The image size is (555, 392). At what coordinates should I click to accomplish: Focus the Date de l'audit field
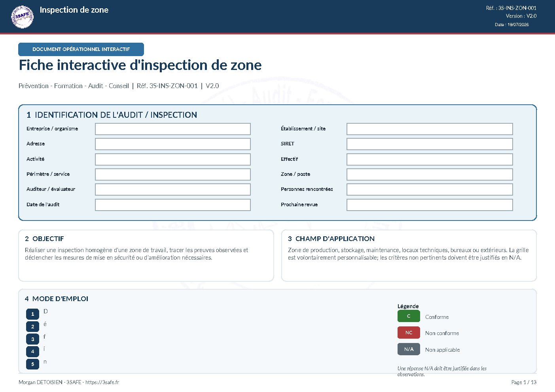pos(173,205)
